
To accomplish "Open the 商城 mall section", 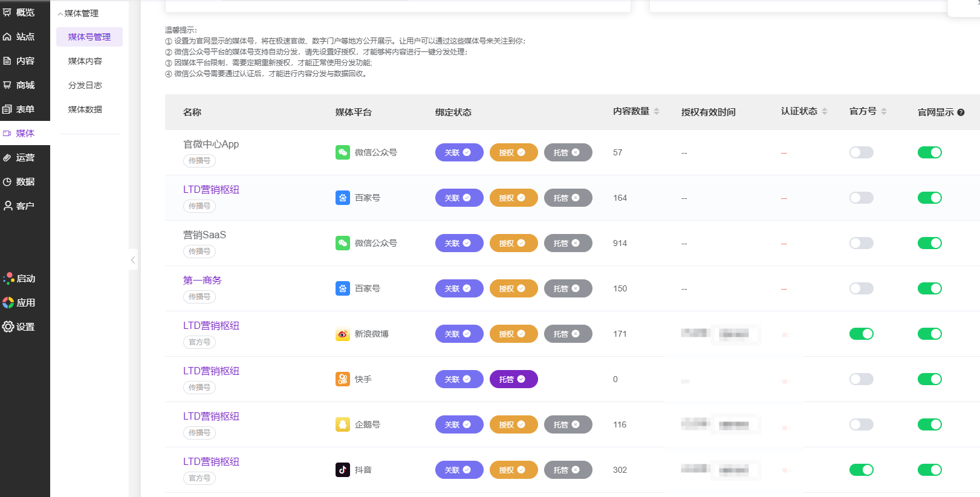I will [19, 85].
